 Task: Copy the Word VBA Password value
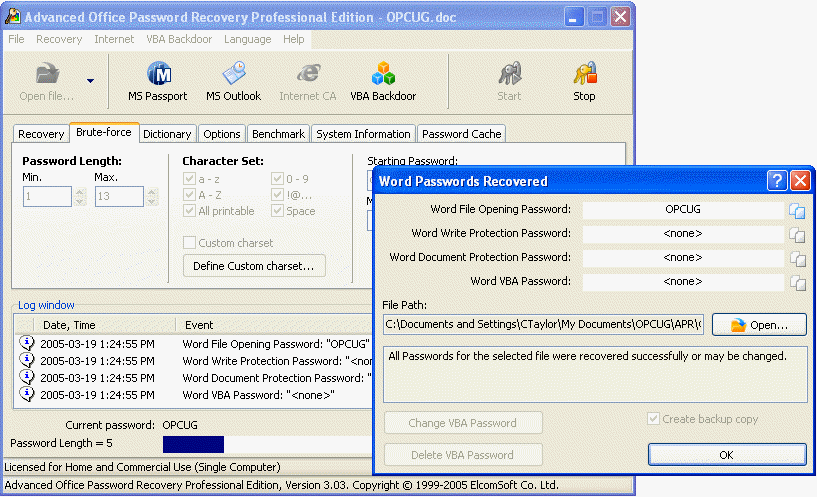tap(797, 282)
